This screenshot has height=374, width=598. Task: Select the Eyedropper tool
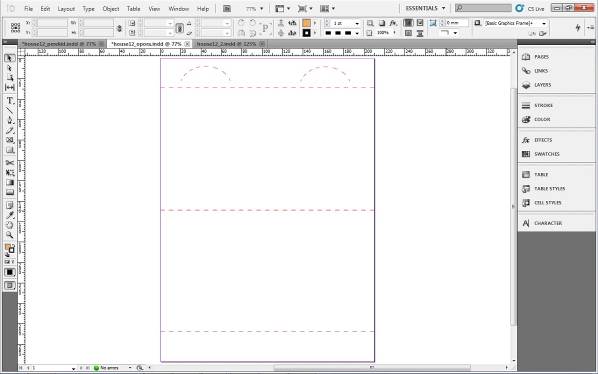10,215
